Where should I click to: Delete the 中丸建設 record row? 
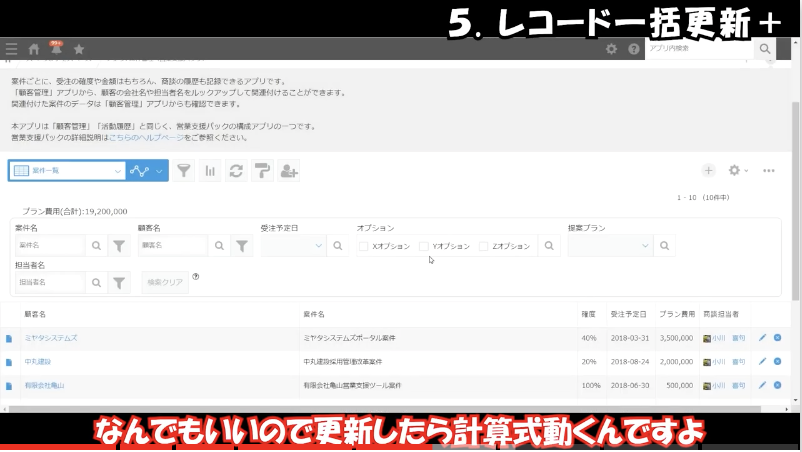coord(777,361)
